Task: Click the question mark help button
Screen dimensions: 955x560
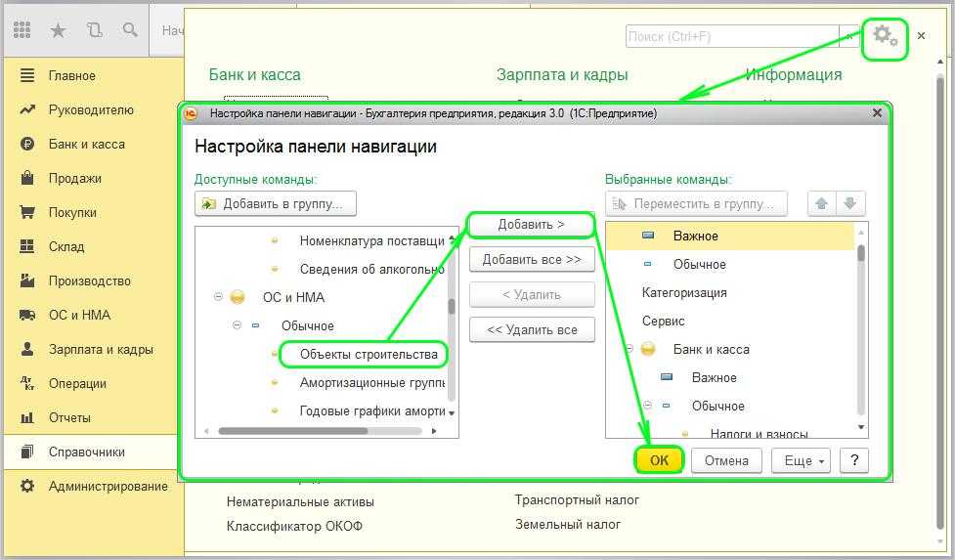Action: (x=854, y=460)
